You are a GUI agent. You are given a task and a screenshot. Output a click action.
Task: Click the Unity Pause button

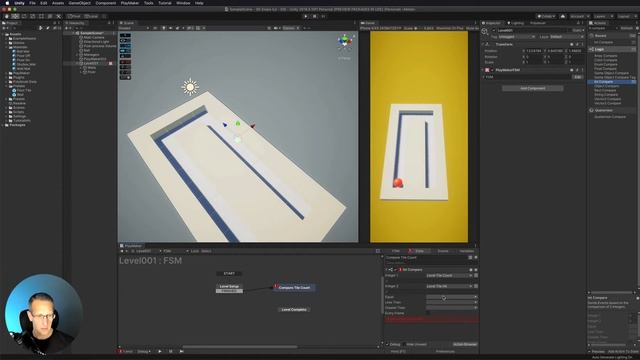click(x=314, y=16)
